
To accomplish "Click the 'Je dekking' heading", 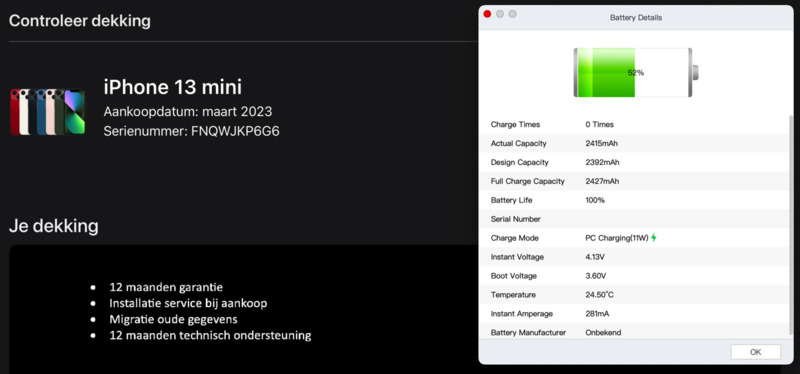I will (54, 226).
